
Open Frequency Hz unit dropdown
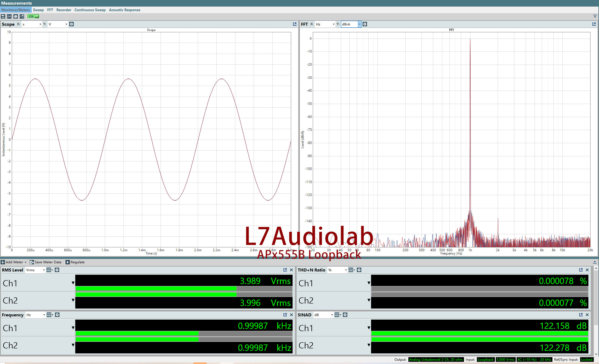pyautogui.click(x=36, y=315)
